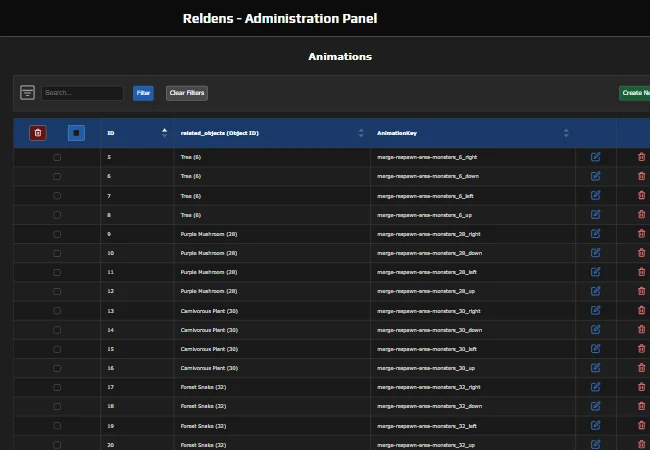Check the box for row ID 19
The image size is (650, 450).
coord(57,426)
